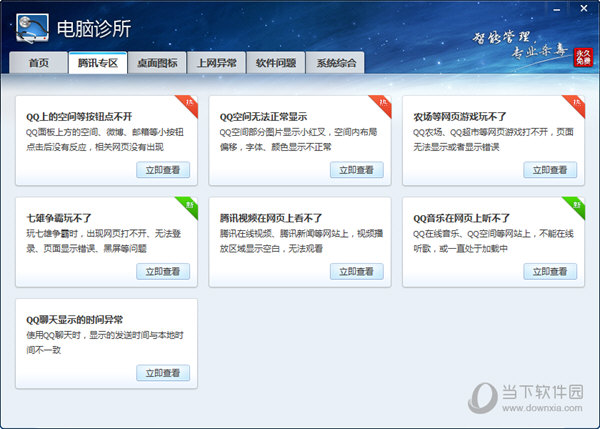The height and width of the screenshot is (429, 600).
Task: Click 立即查看 for 农场等网页游戏玩不了
Action: point(550,170)
